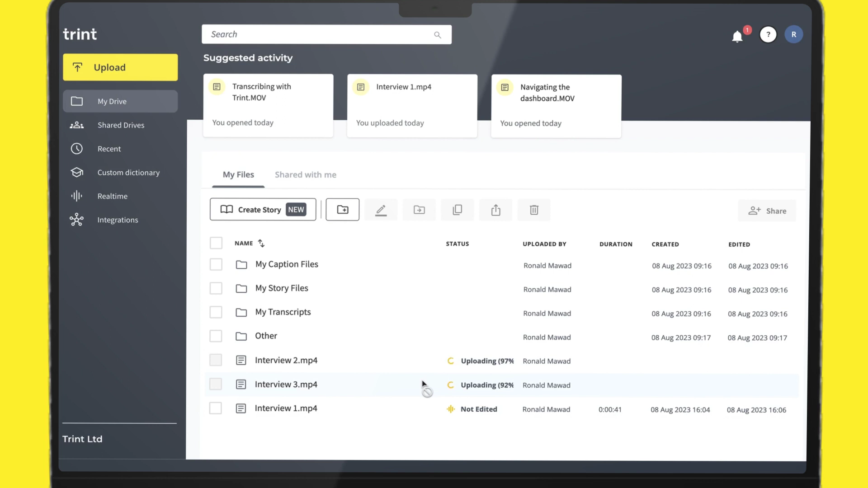Open the export/share file icon

tap(495, 210)
